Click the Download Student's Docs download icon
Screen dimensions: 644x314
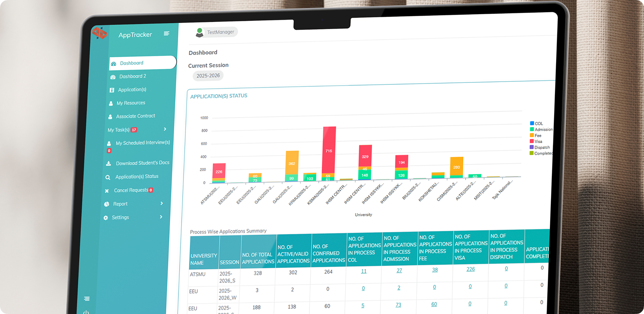click(x=109, y=163)
